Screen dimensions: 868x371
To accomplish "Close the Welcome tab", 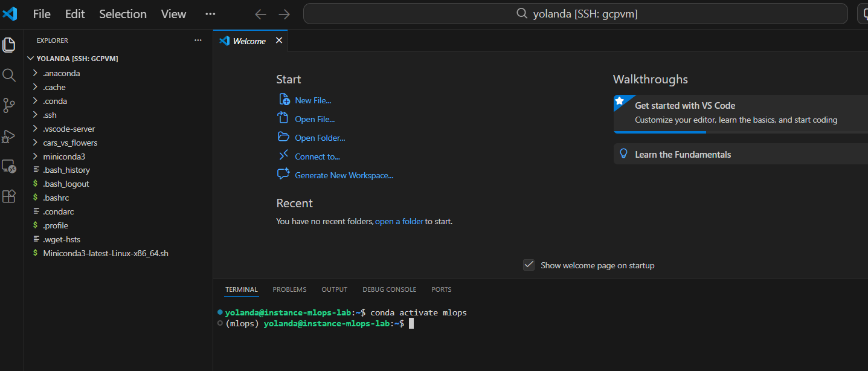I will coord(279,40).
